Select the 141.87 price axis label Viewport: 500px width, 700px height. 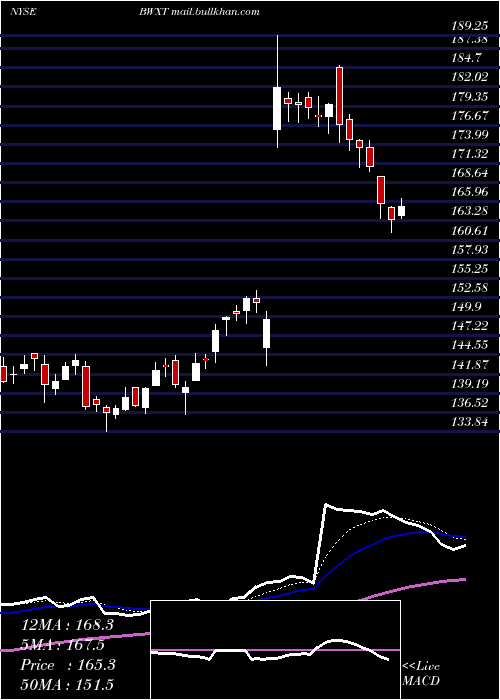[x=470, y=365]
